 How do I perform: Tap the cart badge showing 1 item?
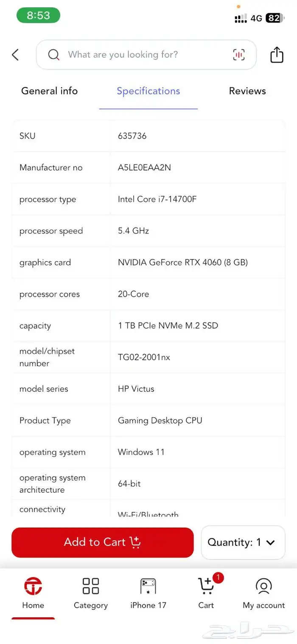218,578
